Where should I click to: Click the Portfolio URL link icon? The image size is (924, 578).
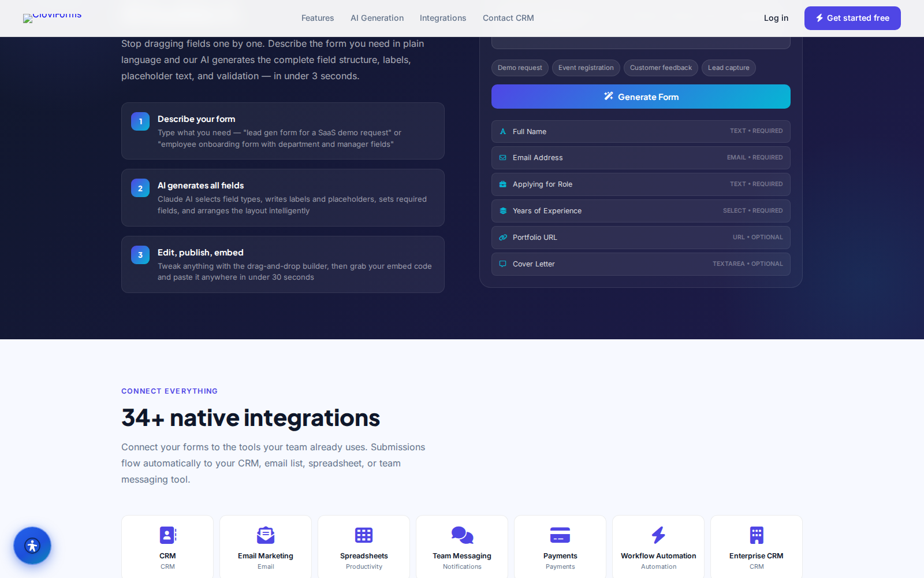503,238
